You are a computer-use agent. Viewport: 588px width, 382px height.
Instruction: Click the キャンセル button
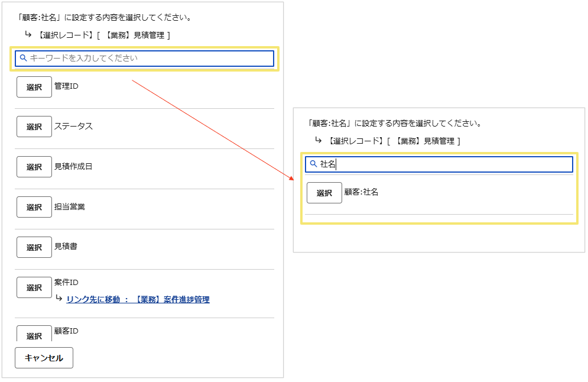[44, 358]
